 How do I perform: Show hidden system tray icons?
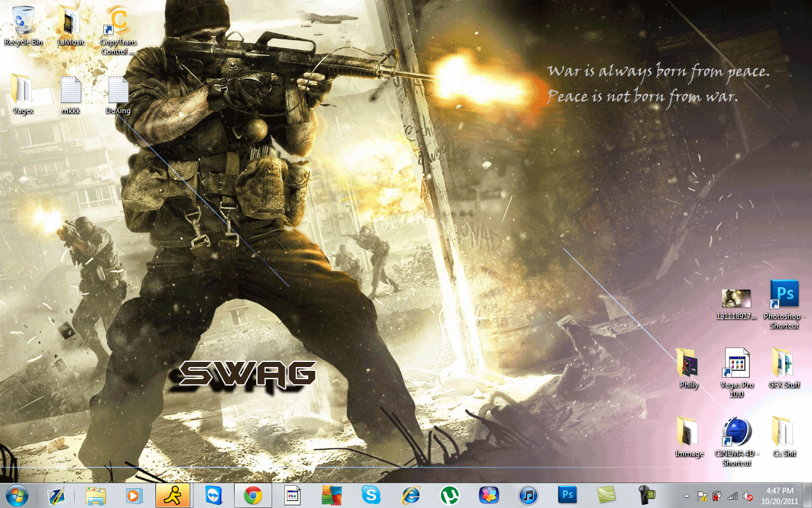coord(686,496)
